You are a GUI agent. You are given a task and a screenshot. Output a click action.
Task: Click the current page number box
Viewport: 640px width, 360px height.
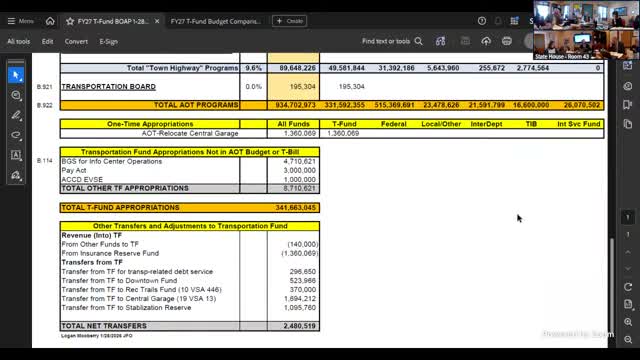point(628,217)
